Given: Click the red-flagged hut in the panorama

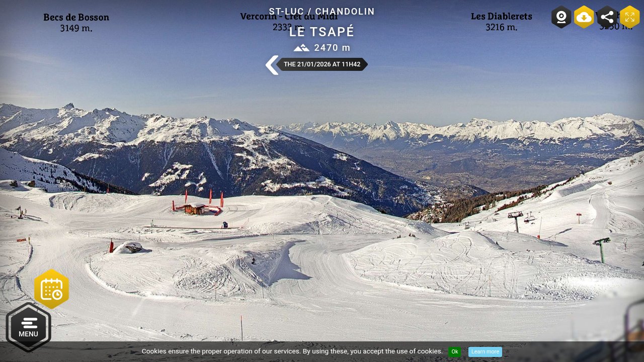Looking at the screenshot, I should [197, 208].
